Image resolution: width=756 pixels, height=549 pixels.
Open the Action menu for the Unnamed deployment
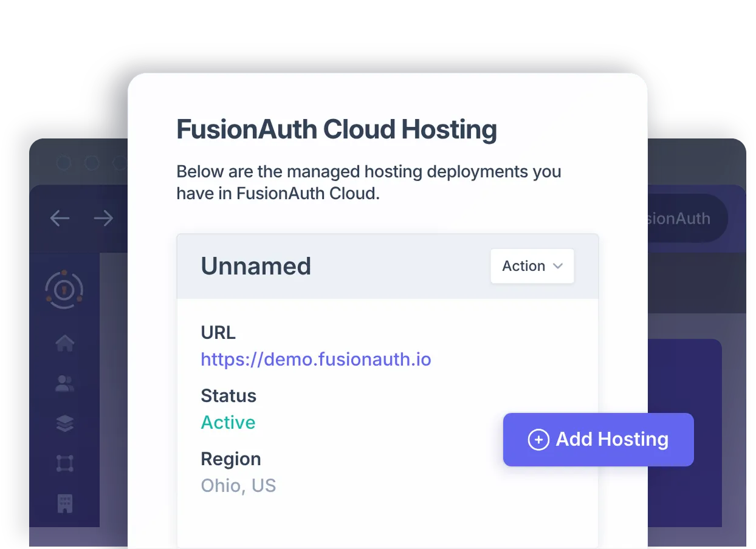532,266
